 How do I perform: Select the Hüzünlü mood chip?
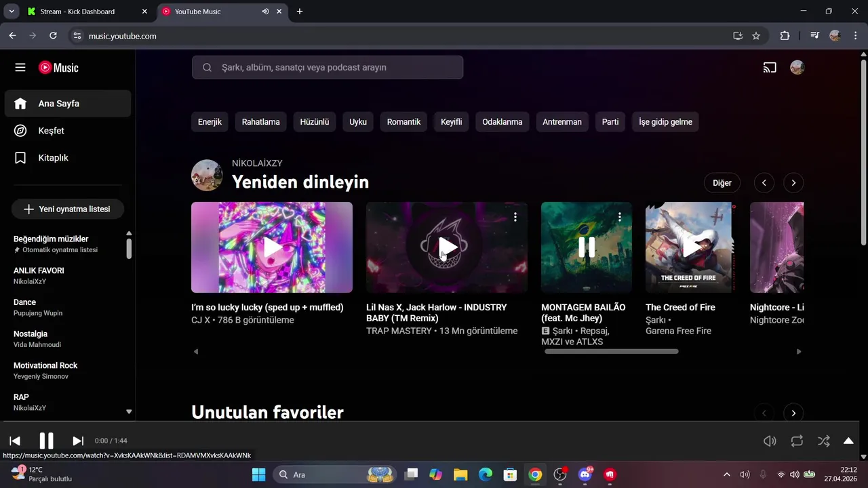(x=315, y=122)
